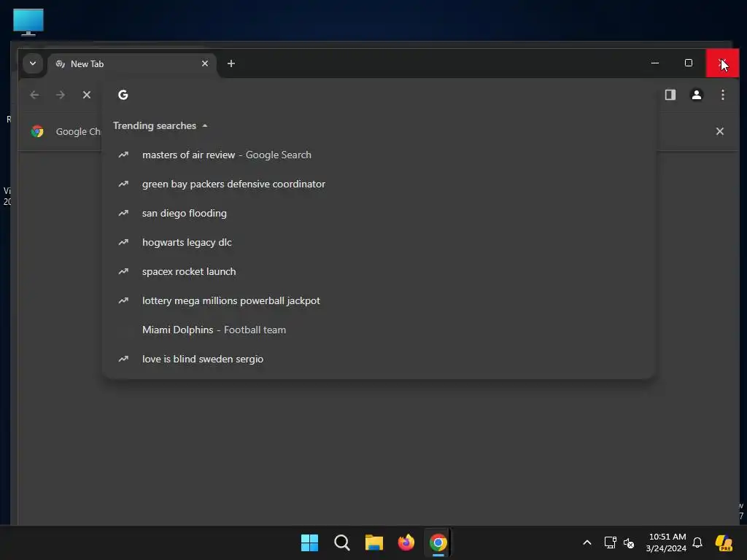This screenshot has width=747, height=560.
Task: Select 'green bay packers defensive coordinator' suggestion
Action: pos(379,184)
